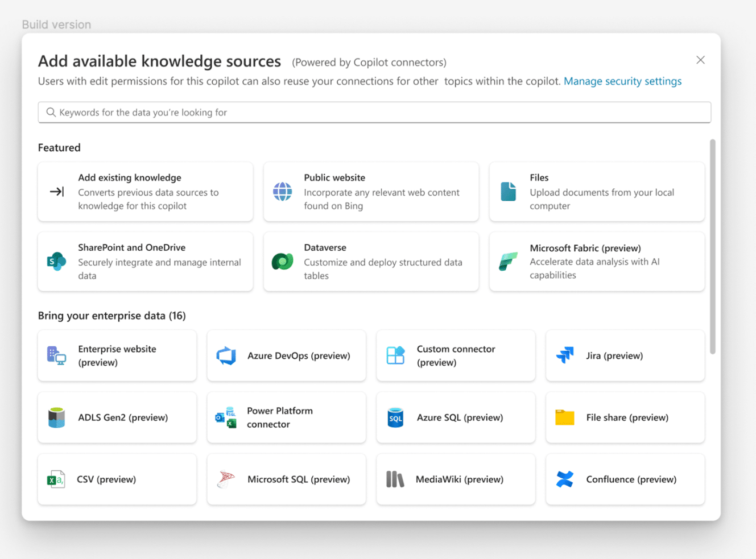
Task: Open the Manage security settings link
Action: tap(622, 81)
